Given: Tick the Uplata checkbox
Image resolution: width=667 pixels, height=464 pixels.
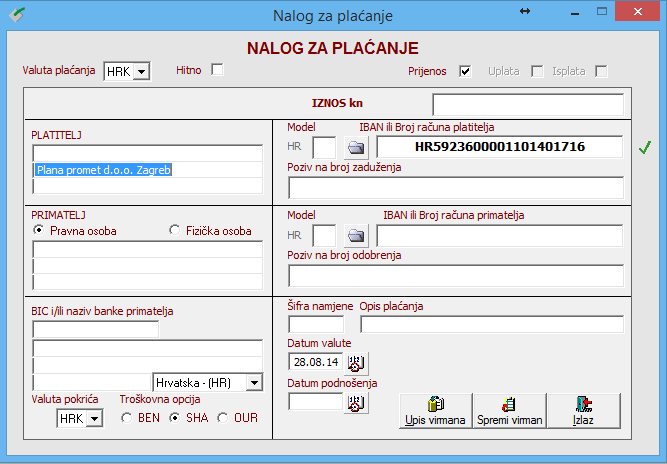Looking at the screenshot, I should [537, 71].
